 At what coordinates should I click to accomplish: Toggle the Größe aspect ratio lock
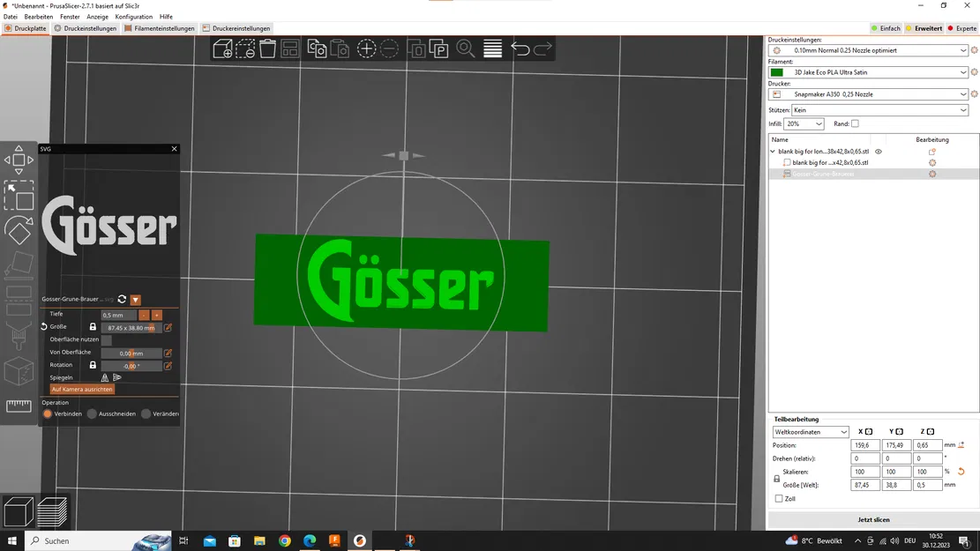(93, 327)
